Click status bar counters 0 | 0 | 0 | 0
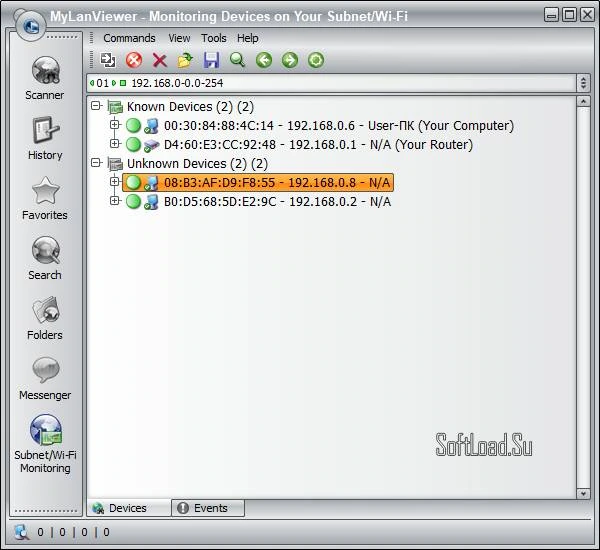The image size is (600, 550). [x=73, y=532]
